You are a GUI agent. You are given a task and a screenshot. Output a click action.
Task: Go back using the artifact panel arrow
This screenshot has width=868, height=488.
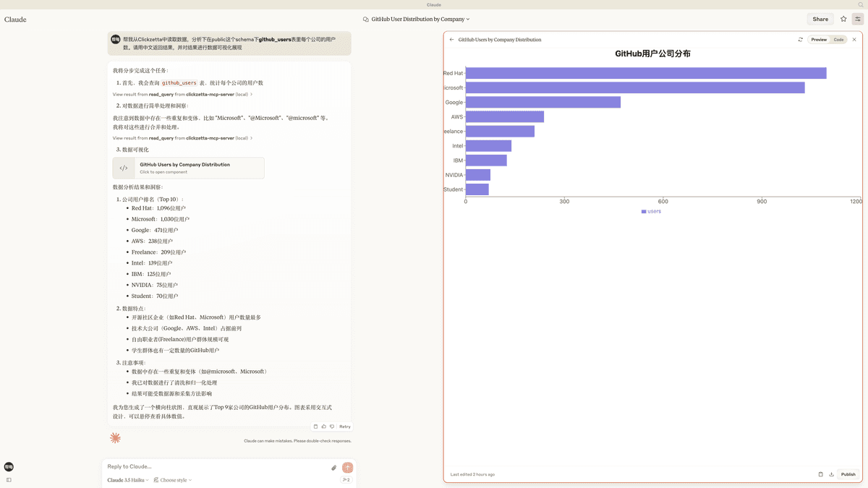(x=452, y=40)
